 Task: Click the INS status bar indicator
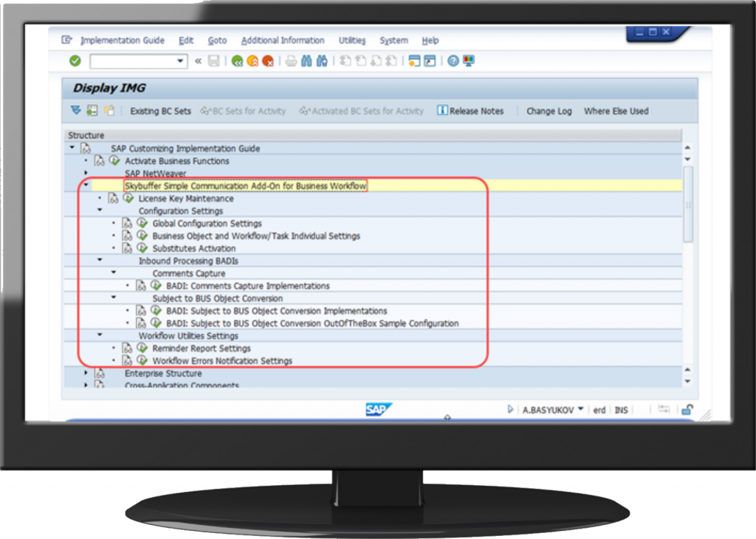pos(621,410)
